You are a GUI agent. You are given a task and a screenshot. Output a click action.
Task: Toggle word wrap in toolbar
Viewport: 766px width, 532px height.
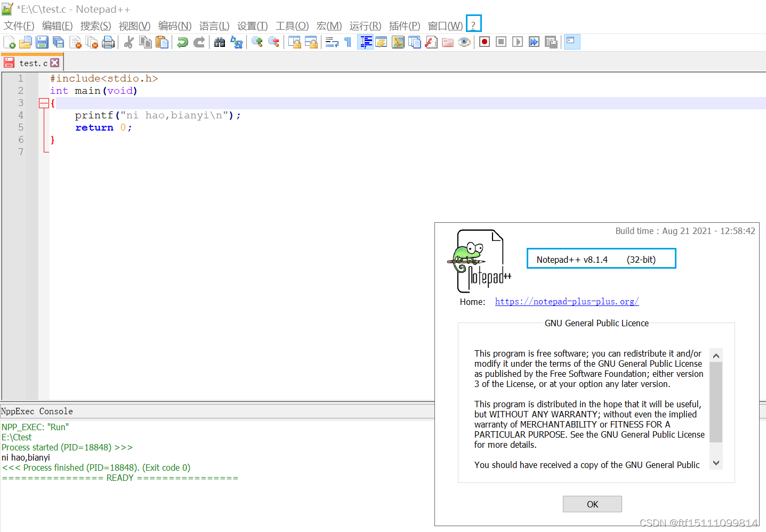[332, 42]
